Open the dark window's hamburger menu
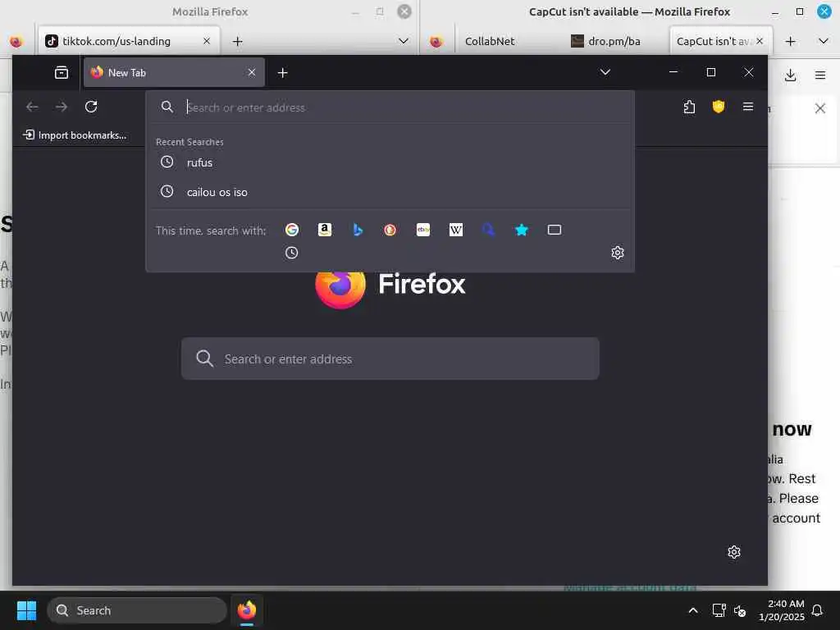 click(748, 107)
